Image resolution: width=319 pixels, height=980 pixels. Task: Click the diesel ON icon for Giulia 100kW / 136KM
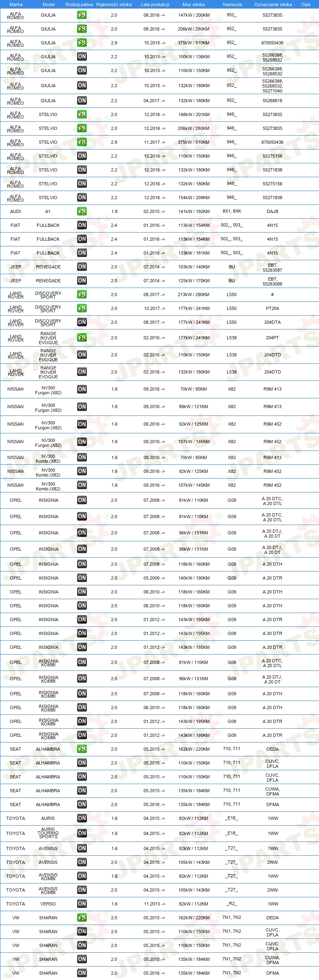(x=82, y=57)
